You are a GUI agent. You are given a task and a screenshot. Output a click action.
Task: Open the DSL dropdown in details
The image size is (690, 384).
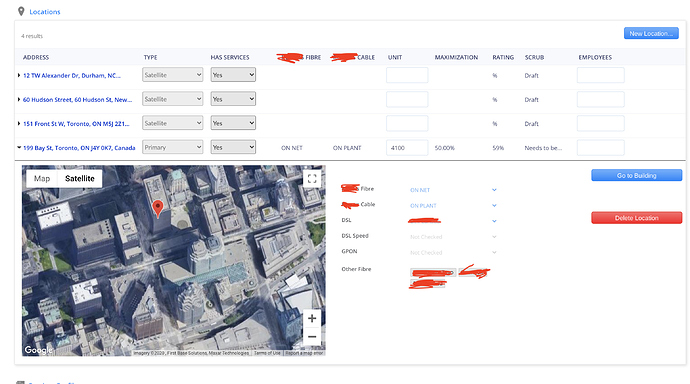coord(453,221)
